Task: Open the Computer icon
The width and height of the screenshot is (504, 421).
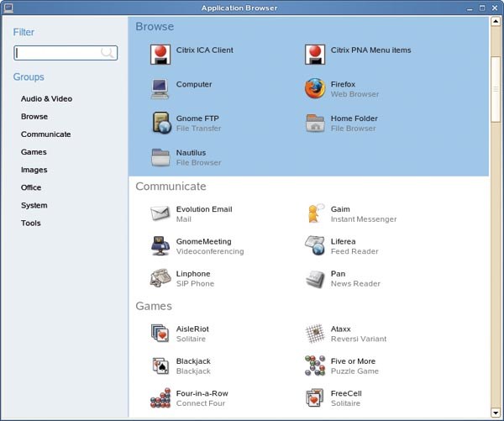Action: (160, 89)
